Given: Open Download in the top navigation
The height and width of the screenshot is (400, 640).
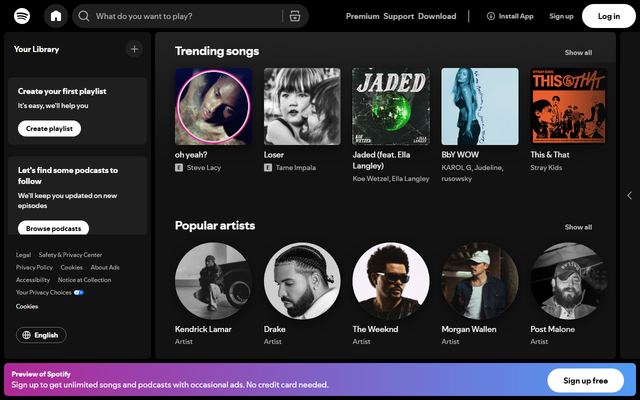Looking at the screenshot, I should pos(437,16).
